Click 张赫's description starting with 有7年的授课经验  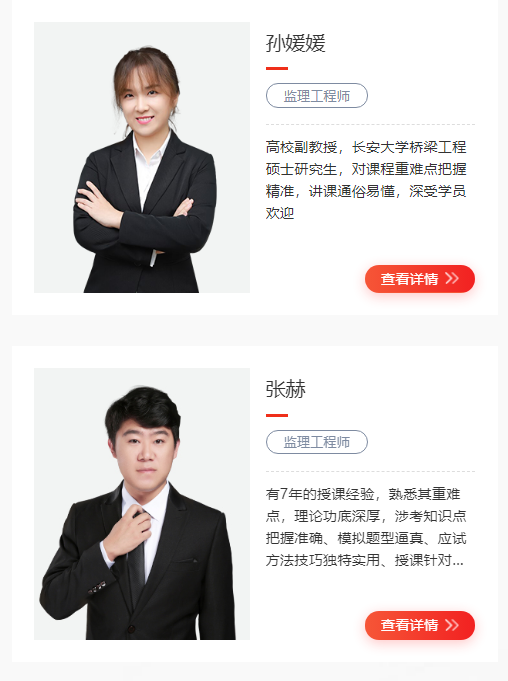(x=366, y=527)
